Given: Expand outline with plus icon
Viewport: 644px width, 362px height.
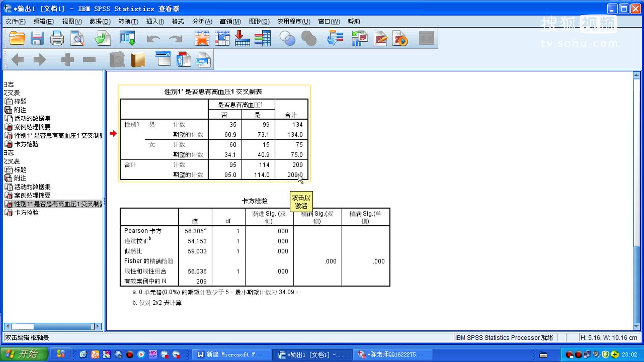Looking at the screenshot, I should pos(67,60).
